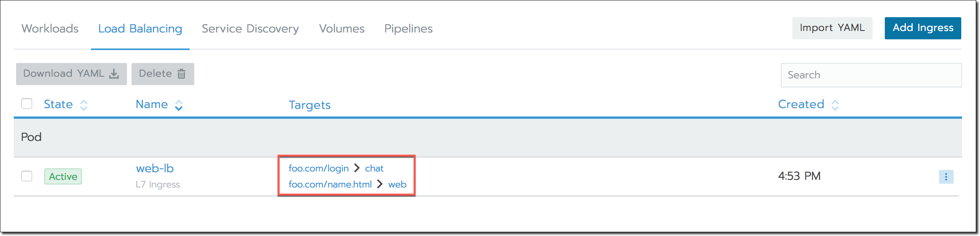Image resolution: width=980 pixels, height=236 pixels.
Task: Click the trash icon inside Delete button
Action: click(x=182, y=74)
